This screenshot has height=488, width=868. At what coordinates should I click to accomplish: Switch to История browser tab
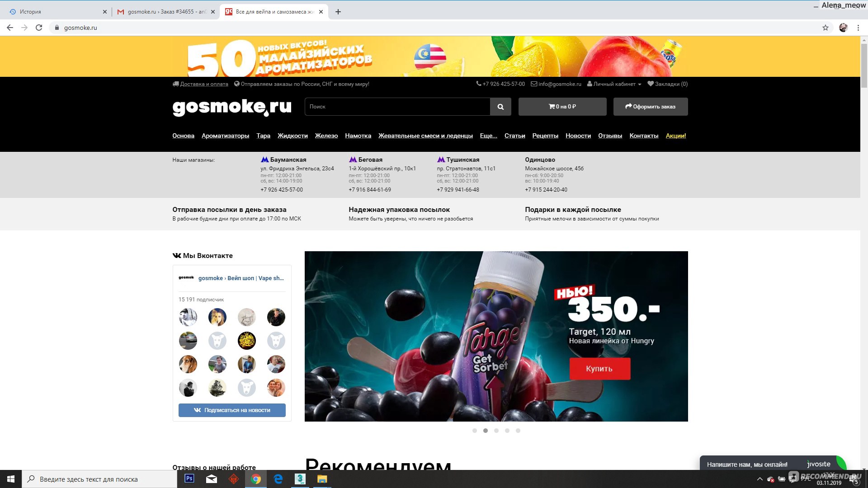click(57, 12)
